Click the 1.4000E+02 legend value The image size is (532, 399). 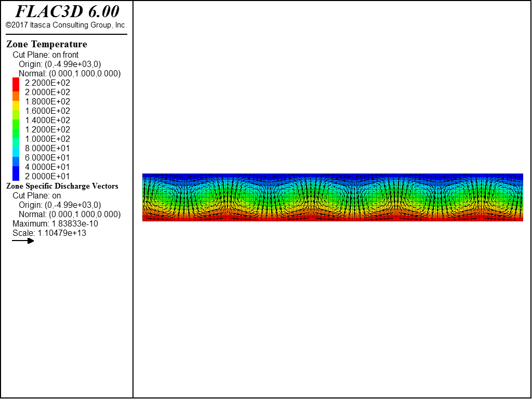tap(47, 120)
